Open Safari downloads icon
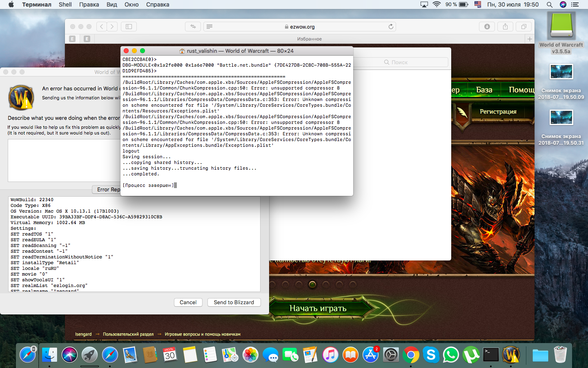This screenshot has height=368, width=588. [487, 27]
